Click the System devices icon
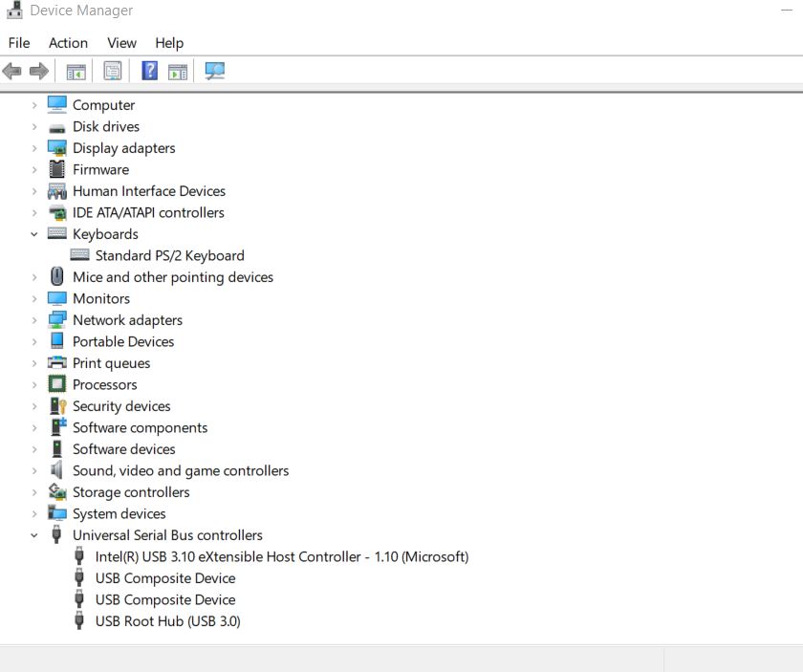This screenshot has width=803, height=672. click(56, 512)
